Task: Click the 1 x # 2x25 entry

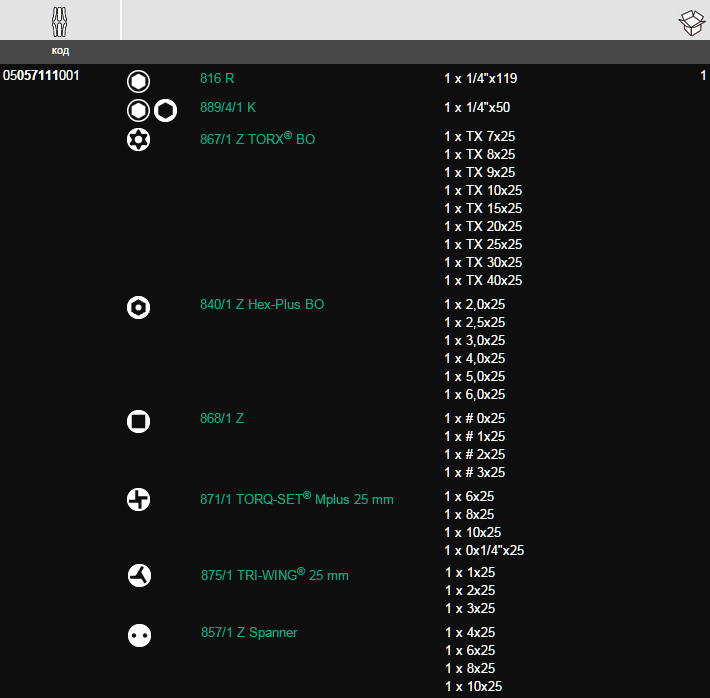Action: (x=475, y=454)
